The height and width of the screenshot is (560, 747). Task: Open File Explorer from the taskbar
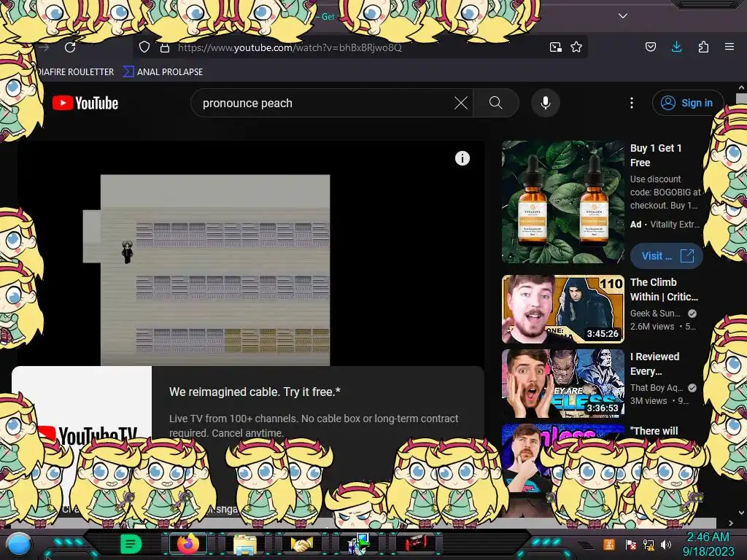[245, 544]
